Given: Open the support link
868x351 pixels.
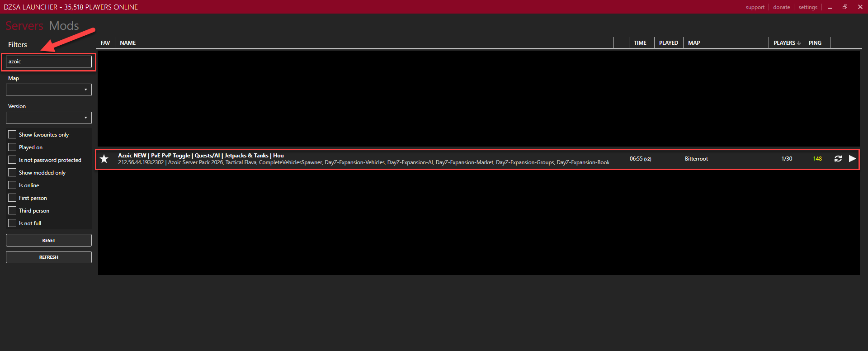Looking at the screenshot, I should 755,7.
